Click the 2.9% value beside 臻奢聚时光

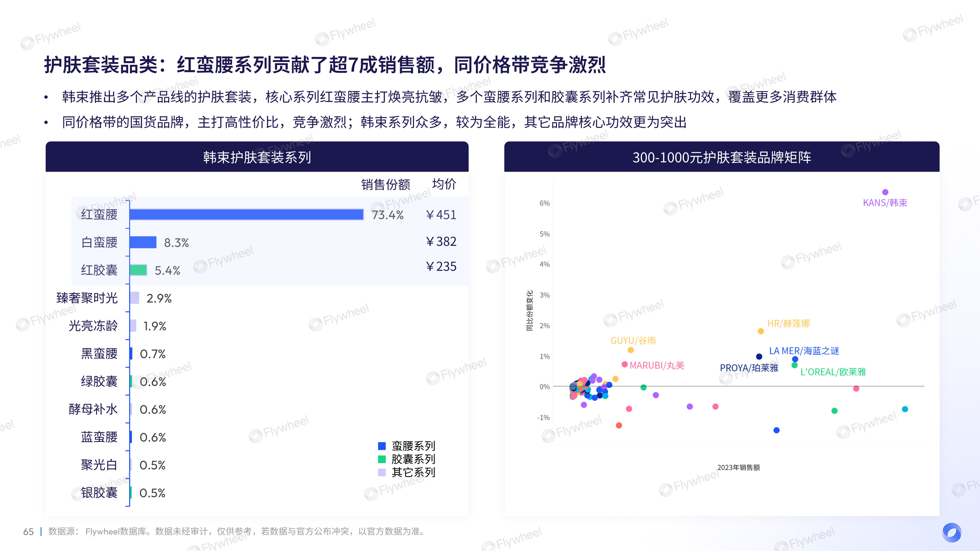[159, 298]
